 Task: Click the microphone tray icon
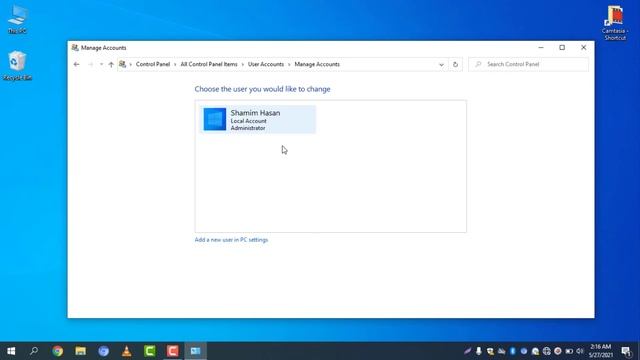(478, 351)
